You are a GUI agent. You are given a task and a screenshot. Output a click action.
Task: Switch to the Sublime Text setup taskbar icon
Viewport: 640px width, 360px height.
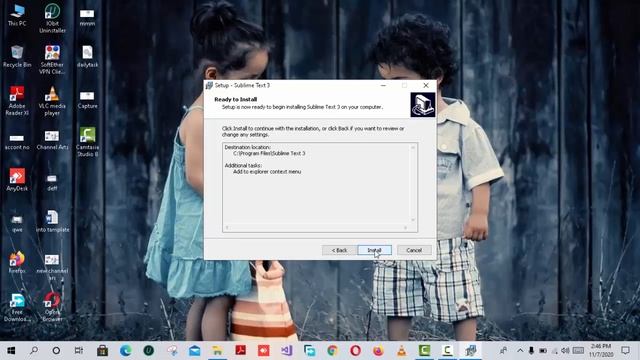(470, 350)
